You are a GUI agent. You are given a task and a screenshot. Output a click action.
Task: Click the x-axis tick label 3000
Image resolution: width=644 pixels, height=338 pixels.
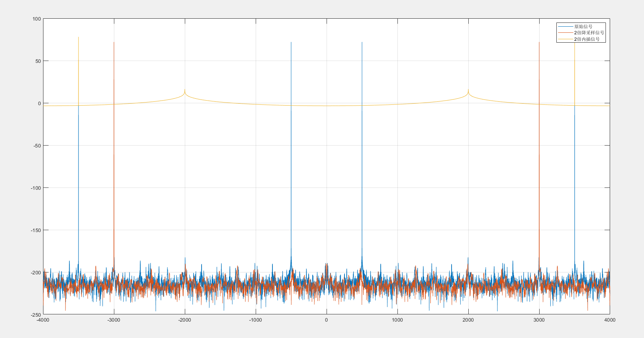pos(539,320)
